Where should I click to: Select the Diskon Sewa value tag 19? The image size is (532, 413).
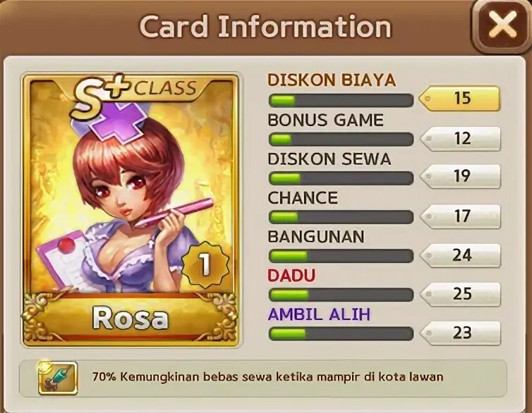point(460,175)
